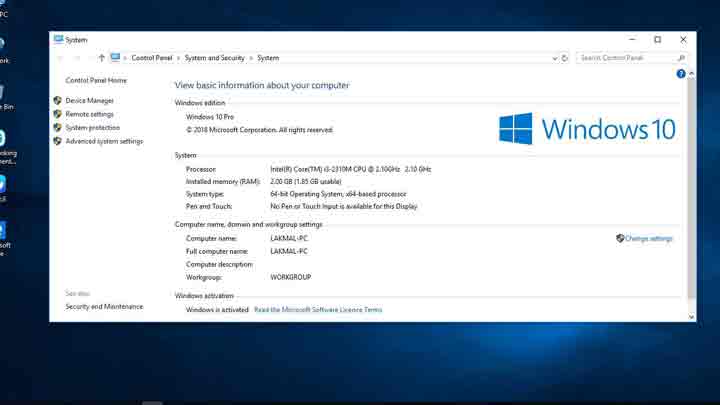Click the back arrow in navigation bar

(x=60, y=58)
